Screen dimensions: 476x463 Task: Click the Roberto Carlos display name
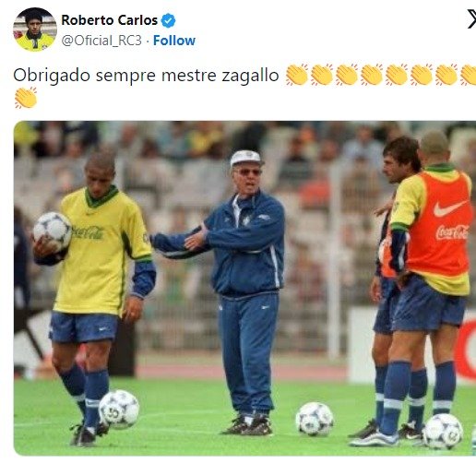click(x=110, y=20)
